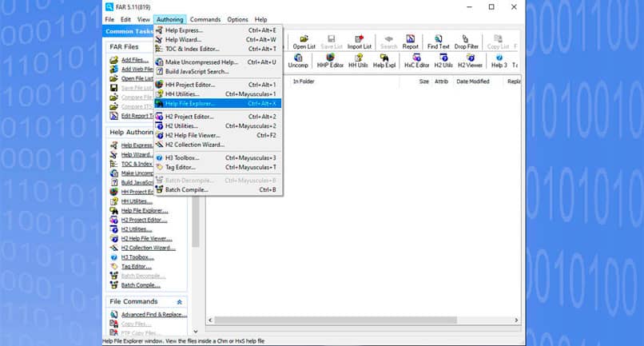This screenshot has height=346, width=644.
Task: Open the Options menu
Action: (x=238, y=19)
